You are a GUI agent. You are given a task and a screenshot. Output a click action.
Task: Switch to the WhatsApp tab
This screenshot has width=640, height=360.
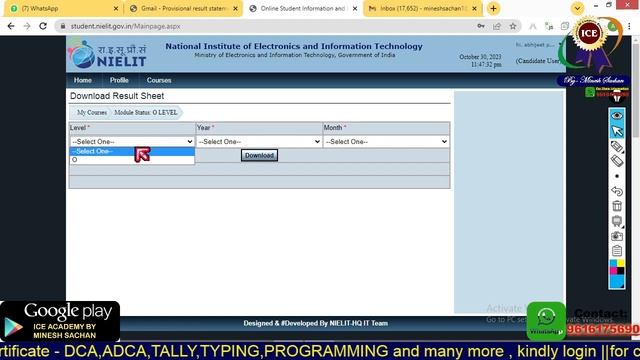(61, 8)
